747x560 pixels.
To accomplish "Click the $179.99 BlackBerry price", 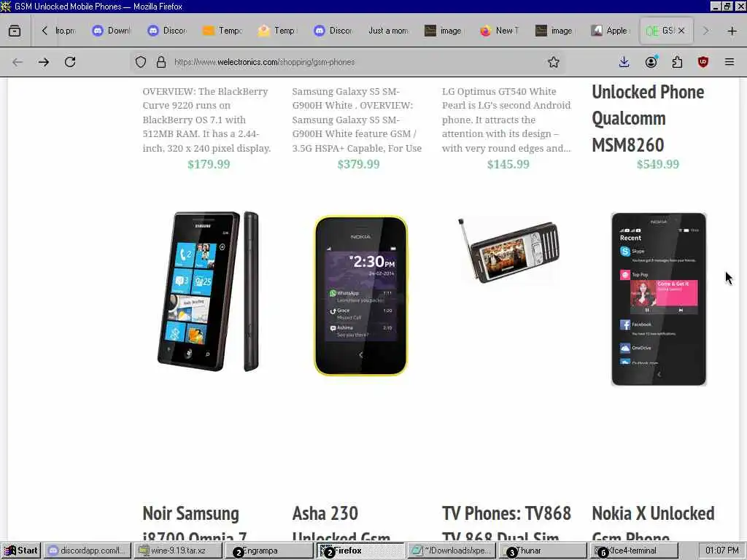I will pos(209,164).
